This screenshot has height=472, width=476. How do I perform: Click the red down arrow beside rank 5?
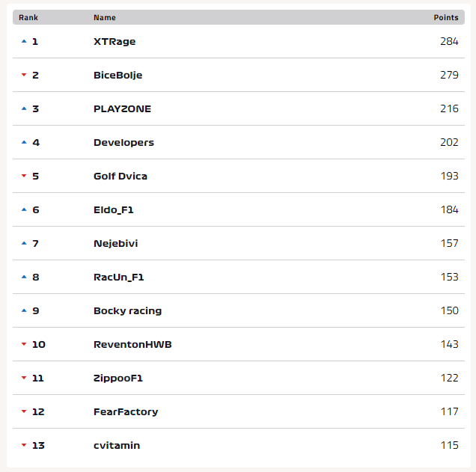pyautogui.click(x=24, y=176)
